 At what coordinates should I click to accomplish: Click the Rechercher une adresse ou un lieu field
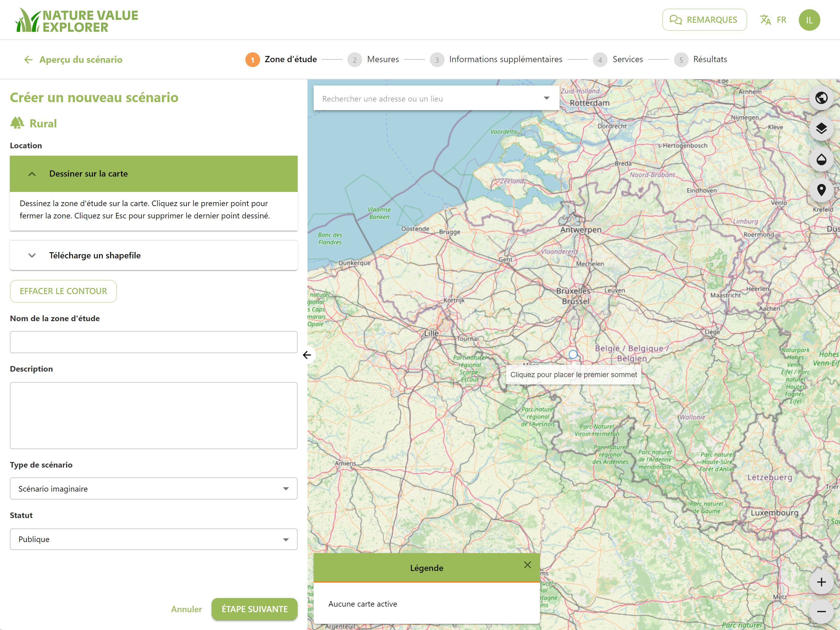tap(436, 98)
